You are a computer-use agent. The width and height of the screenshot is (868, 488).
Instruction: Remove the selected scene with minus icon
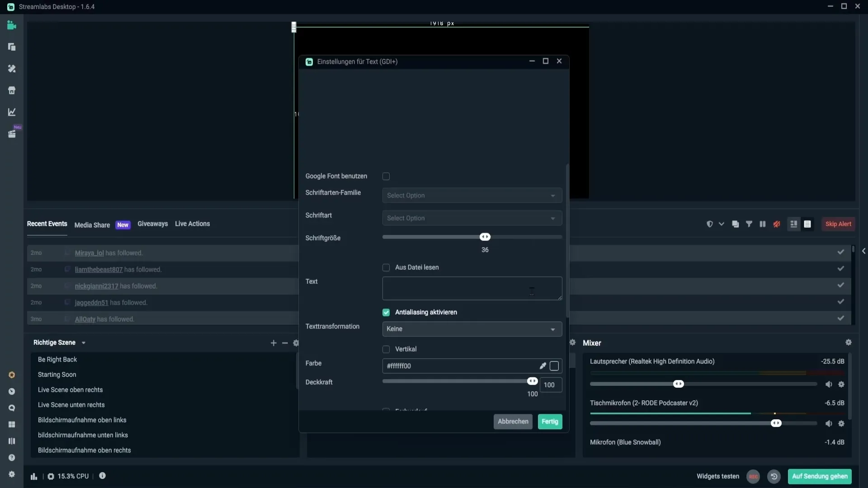click(x=285, y=343)
